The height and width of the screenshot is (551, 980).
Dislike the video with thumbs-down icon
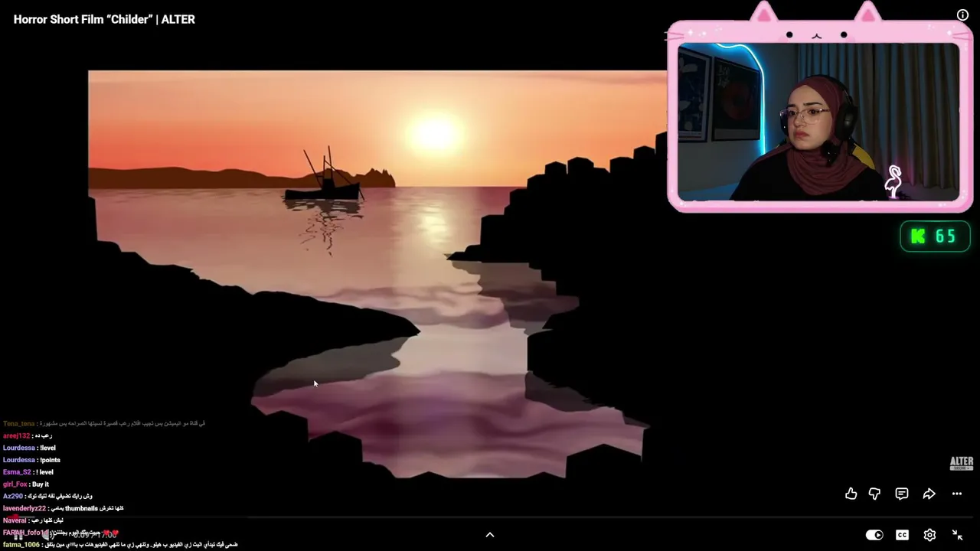(874, 494)
